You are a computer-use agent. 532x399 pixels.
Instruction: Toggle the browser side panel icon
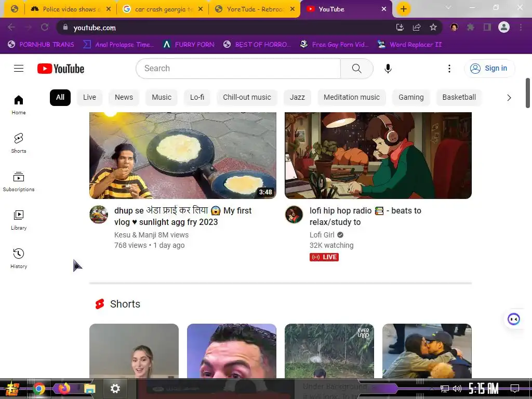tap(487, 27)
